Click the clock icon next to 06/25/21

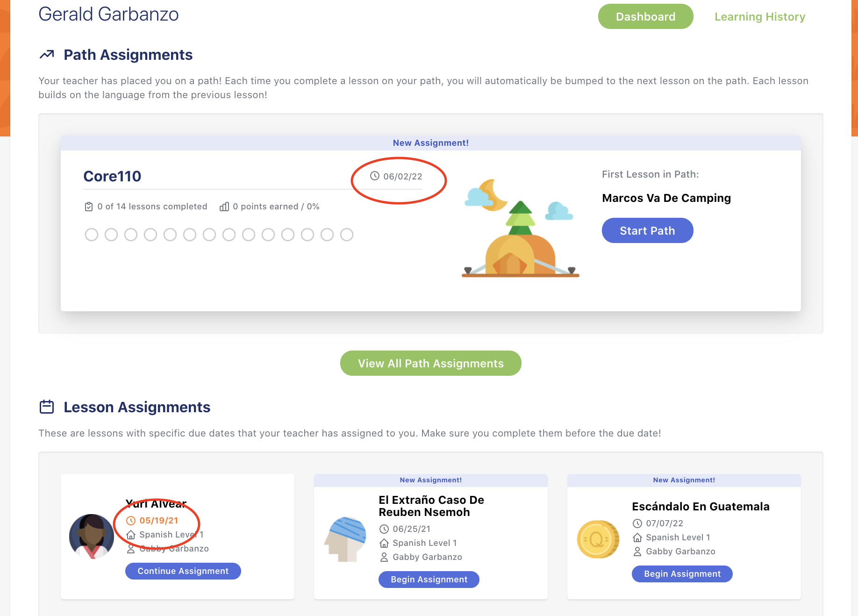coord(384,529)
